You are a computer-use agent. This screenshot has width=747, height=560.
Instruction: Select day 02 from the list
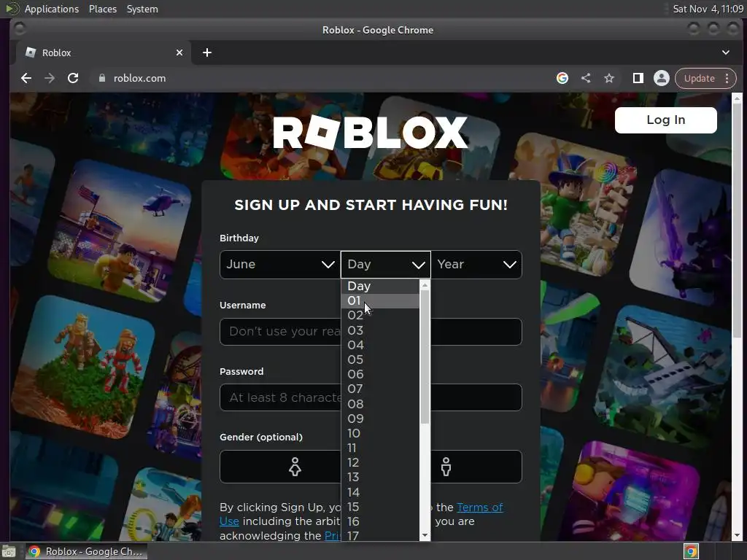tap(380, 316)
